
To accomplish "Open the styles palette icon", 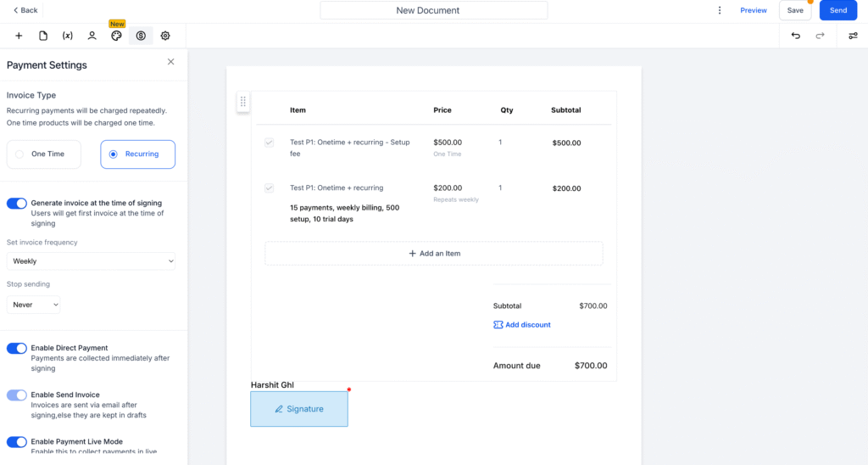I will point(116,36).
